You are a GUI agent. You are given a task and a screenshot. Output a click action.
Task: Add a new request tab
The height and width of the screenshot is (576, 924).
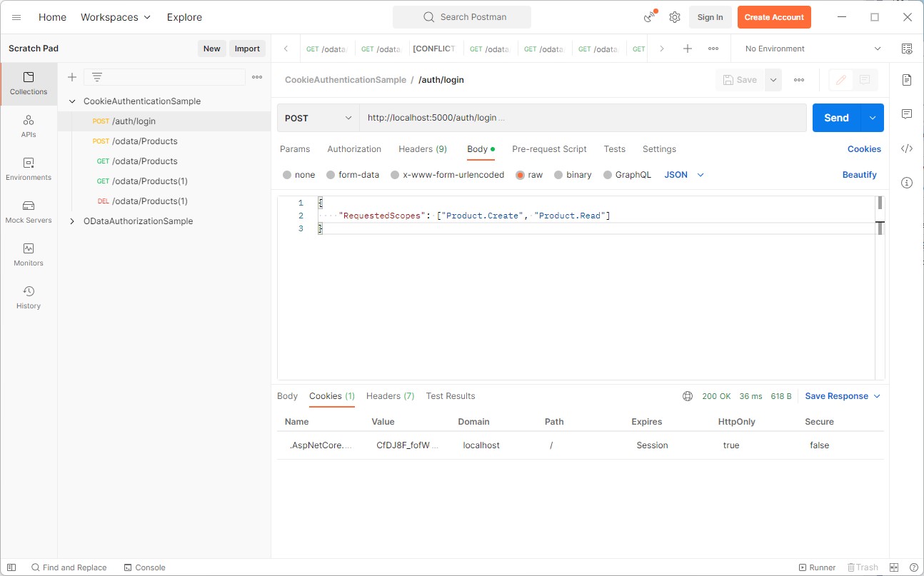[x=688, y=49]
